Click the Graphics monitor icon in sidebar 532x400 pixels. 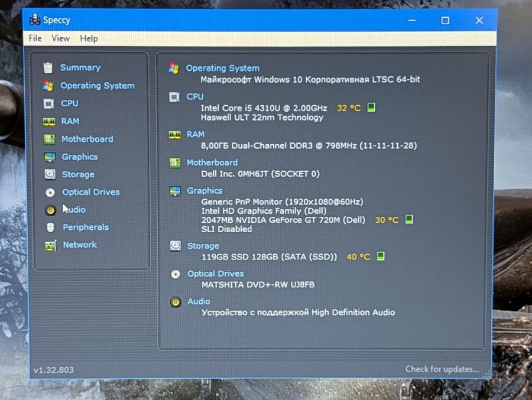pyautogui.click(x=50, y=157)
